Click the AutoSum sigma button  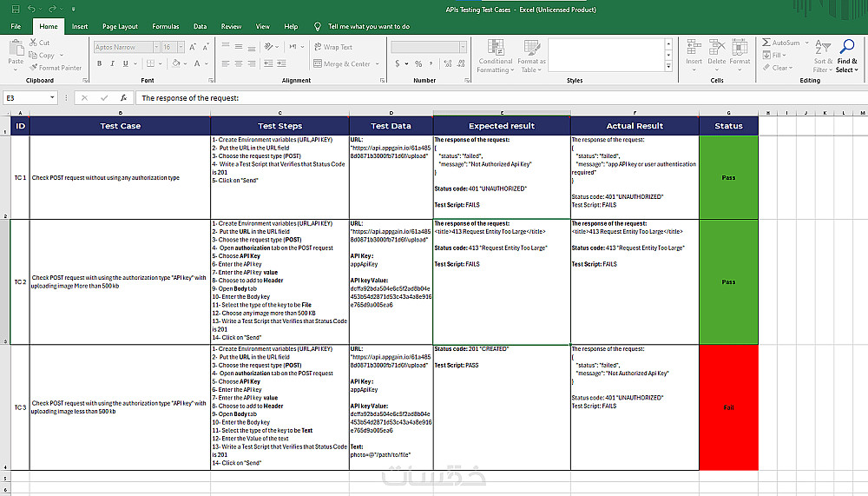coord(780,43)
